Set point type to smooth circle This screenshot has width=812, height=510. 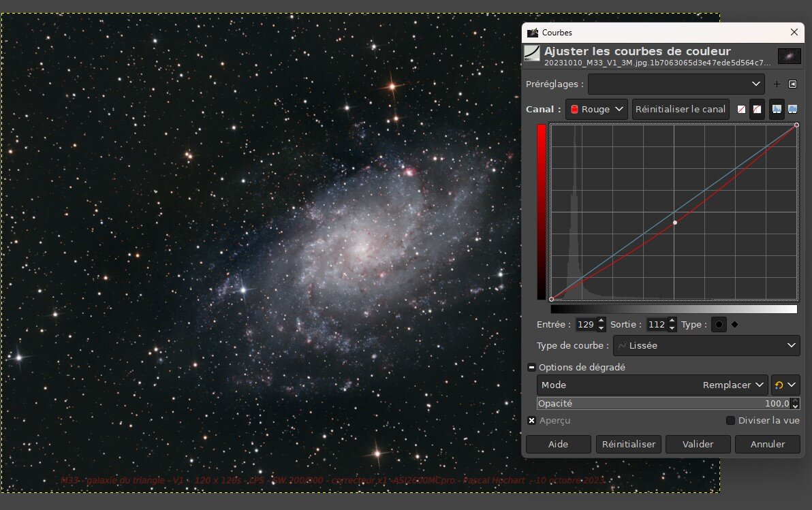719,325
